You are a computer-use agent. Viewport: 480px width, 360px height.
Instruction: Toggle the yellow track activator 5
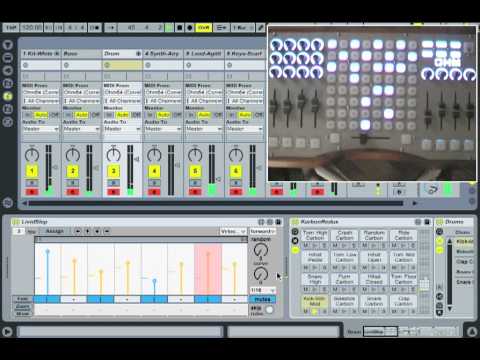pos(195,171)
